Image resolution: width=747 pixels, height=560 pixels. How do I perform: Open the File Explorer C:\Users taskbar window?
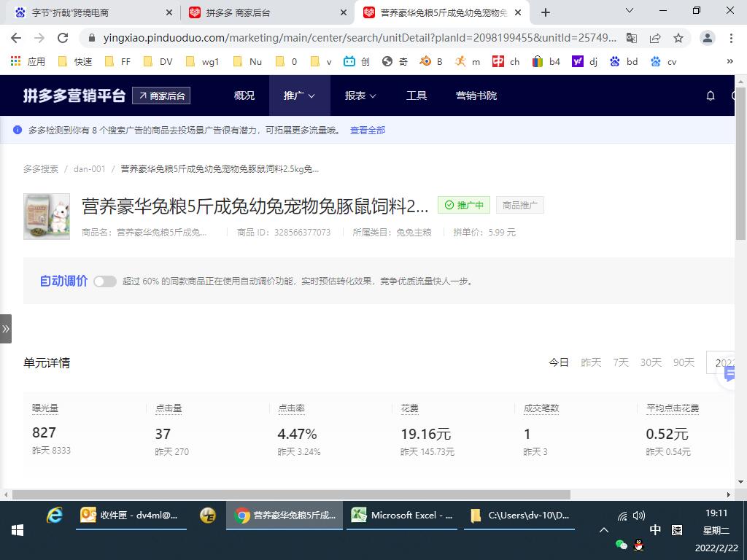(x=519, y=516)
